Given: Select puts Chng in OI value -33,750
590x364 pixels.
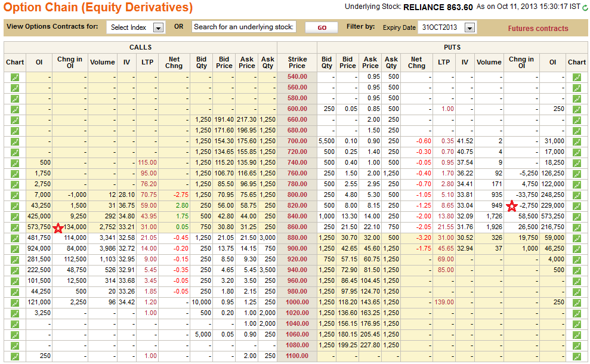Looking at the screenshot, I should [527, 195].
